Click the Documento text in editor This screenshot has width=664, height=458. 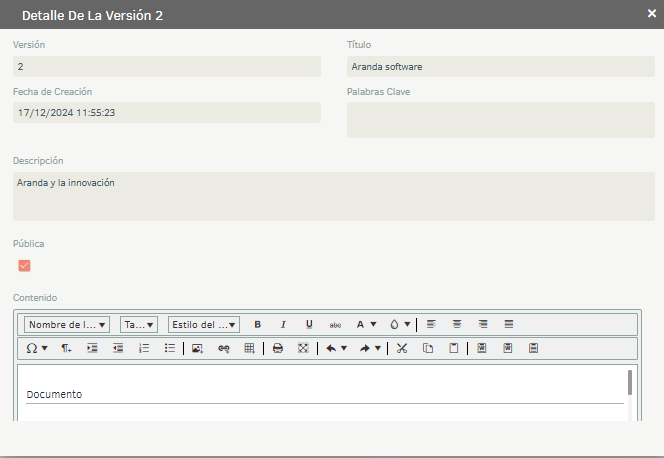tap(54, 395)
